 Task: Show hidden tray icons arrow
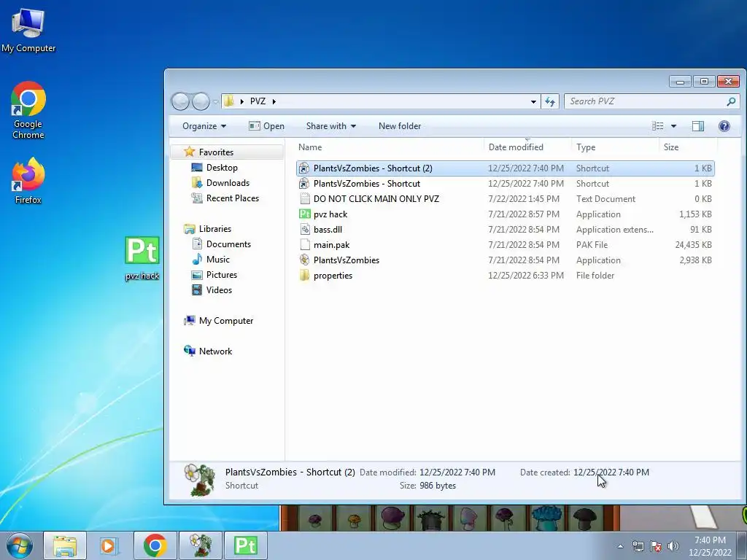coord(620,546)
